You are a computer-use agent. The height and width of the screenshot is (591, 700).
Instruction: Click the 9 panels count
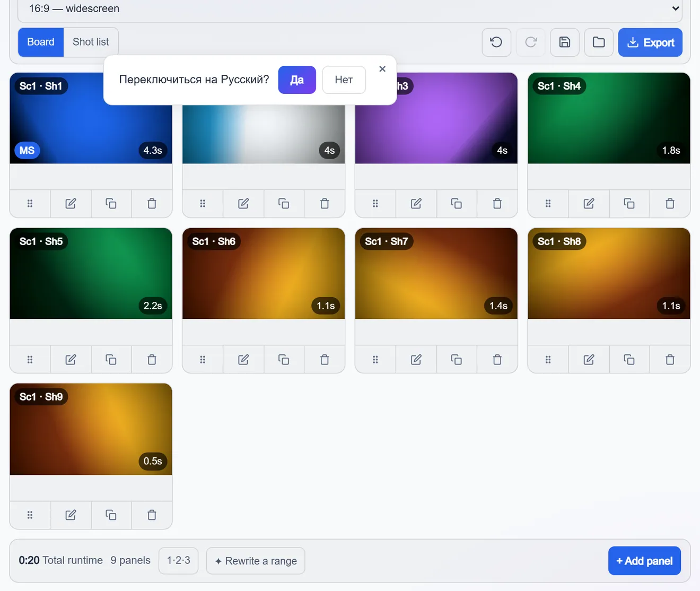pyautogui.click(x=130, y=560)
